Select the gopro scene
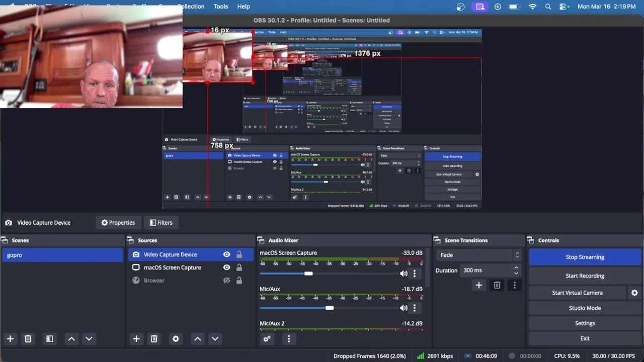Viewport: 644px width, 362px height. tap(62, 255)
